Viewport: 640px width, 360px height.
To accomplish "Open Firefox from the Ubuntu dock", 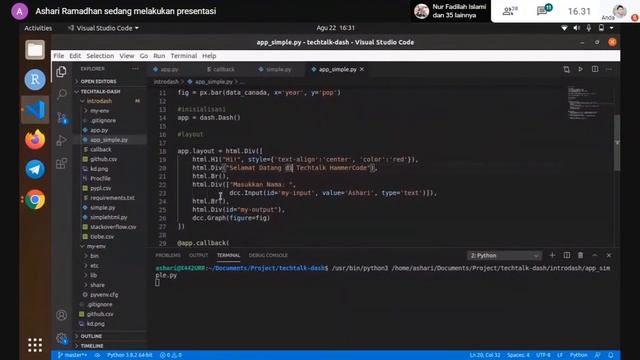I will coord(35,140).
